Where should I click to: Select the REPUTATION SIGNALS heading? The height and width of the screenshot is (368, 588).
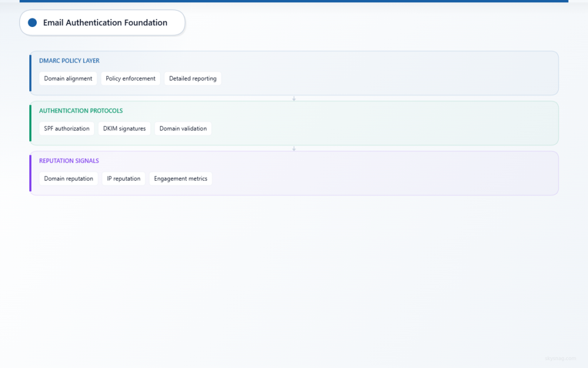point(69,160)
